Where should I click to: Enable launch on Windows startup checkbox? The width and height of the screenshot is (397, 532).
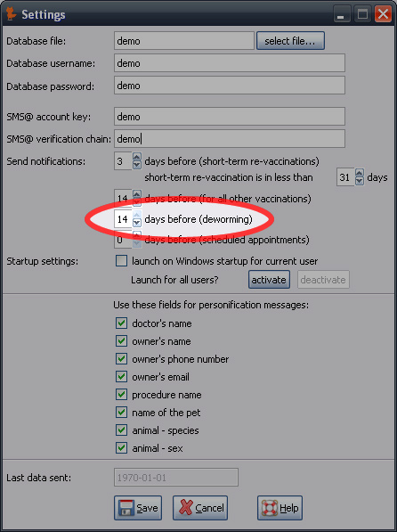point(121,261)
